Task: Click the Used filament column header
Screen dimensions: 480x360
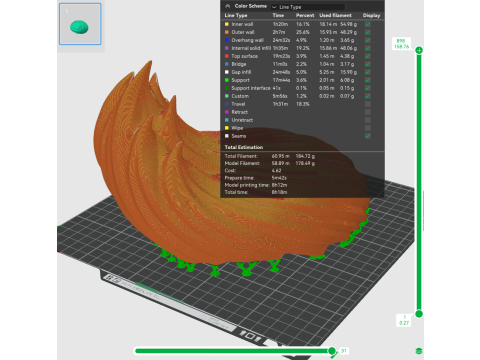Action: coord(335,15)
